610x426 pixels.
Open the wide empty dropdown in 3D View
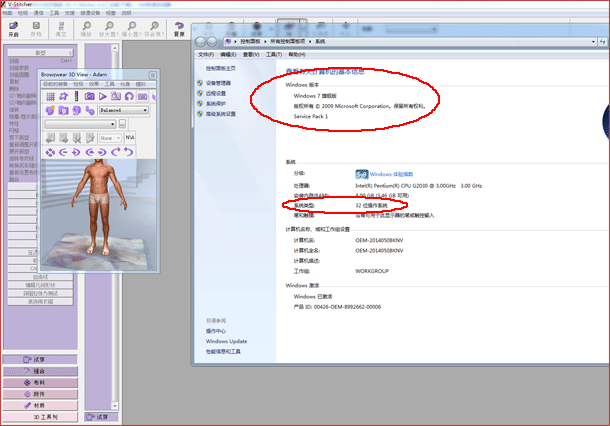click(x=80, y=124)
